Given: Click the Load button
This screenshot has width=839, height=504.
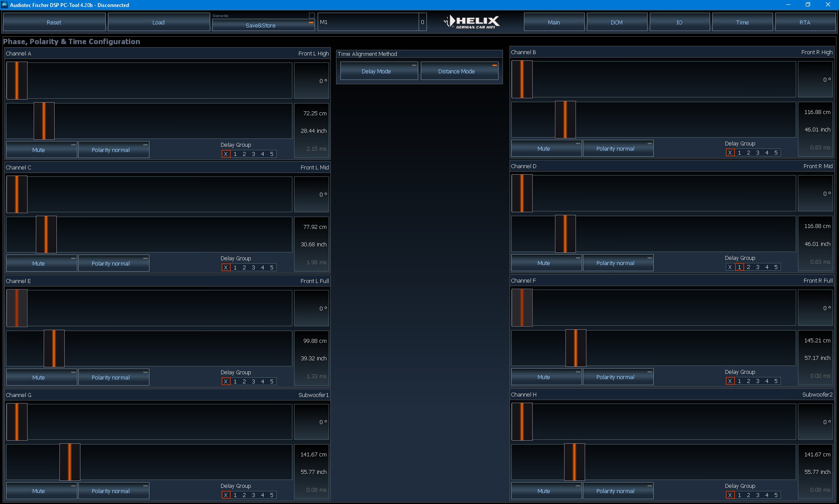Looking at the screenshot, I should click(159, 22).
